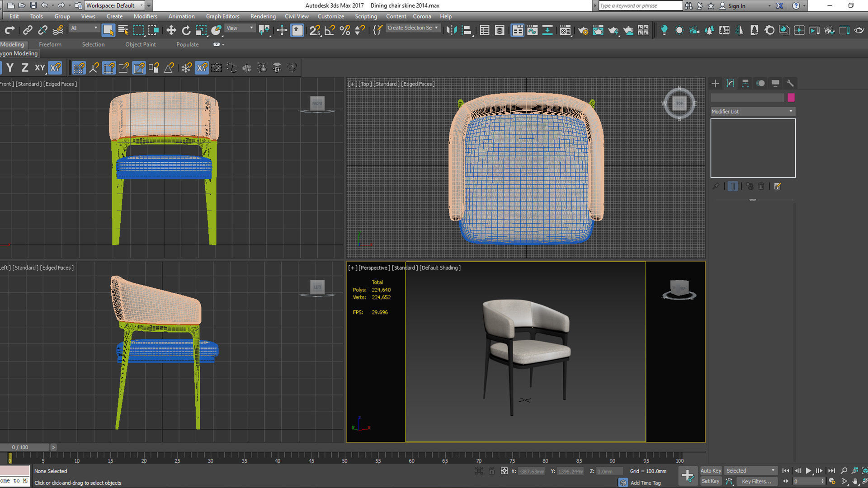Toggle Spinner Snap button

tap(360, 30)
